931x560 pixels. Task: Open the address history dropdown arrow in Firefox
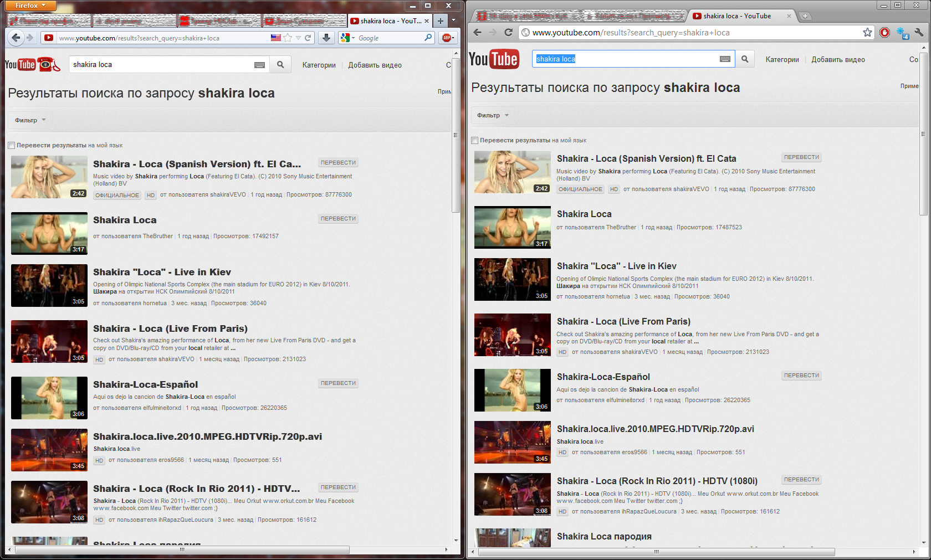tap(298, 38)
